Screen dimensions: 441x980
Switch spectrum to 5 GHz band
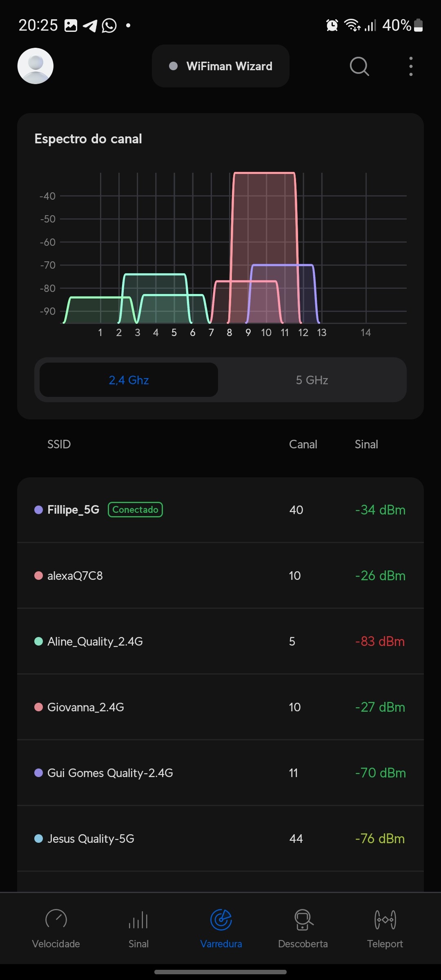tap(312, 380)
